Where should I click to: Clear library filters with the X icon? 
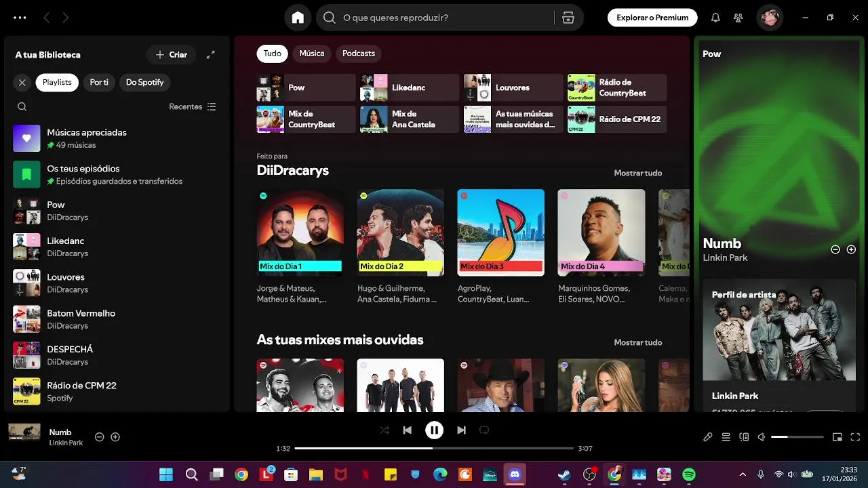[x=22, y=82]
